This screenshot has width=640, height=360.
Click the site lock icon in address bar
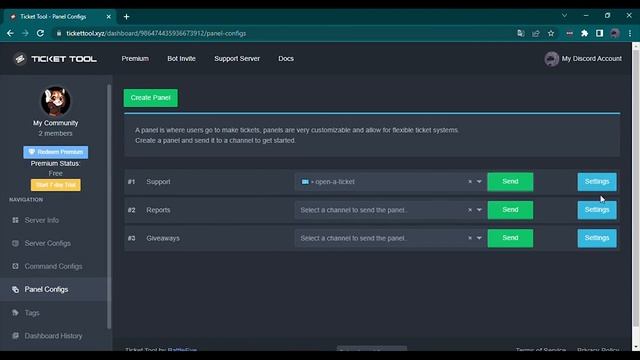pyautogui.click(x=59, y=33)
